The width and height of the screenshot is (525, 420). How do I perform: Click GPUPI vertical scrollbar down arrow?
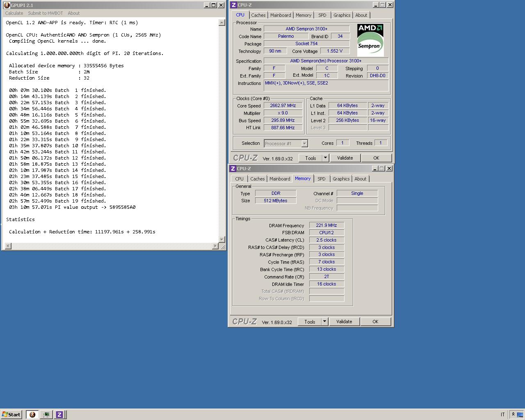[222, 240]
